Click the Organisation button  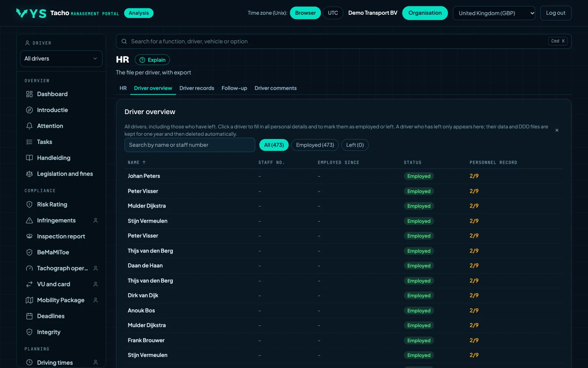pyautogui.click(x=425, y=13)
